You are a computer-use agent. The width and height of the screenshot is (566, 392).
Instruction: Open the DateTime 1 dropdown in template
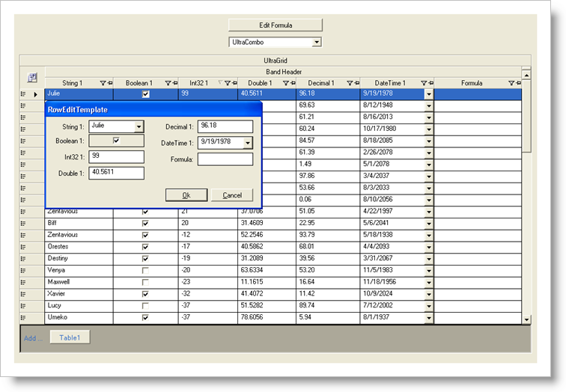(248, 143)
